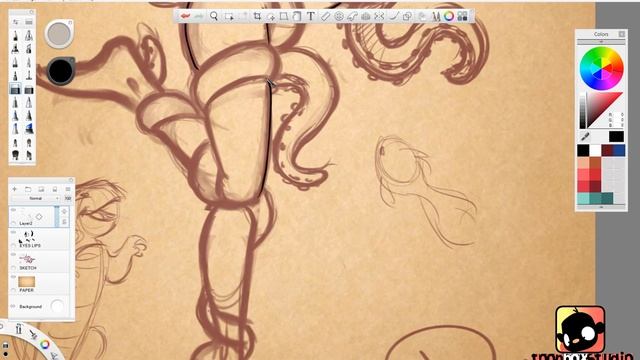Click the hue color wheel
This screenshot has height=360, width=640.
pyautogui.click(x=601, y=69)
